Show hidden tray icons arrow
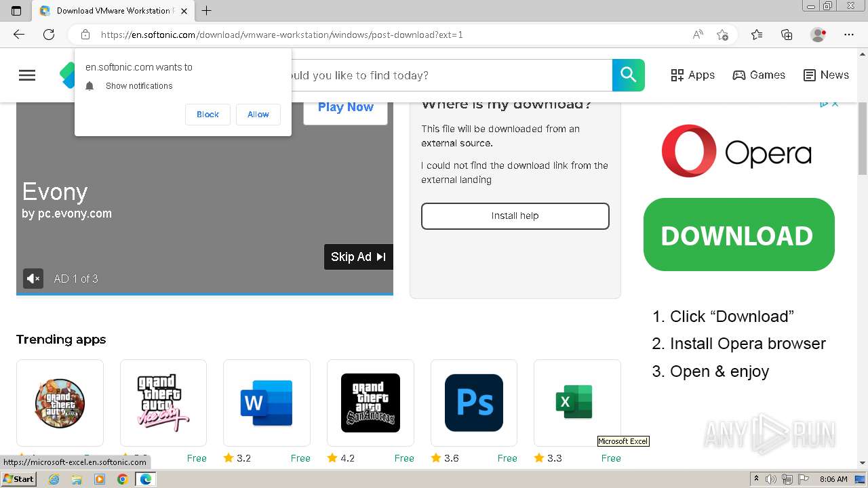The height and width of the screenshot is (488, 868). (x=756, y=479)
